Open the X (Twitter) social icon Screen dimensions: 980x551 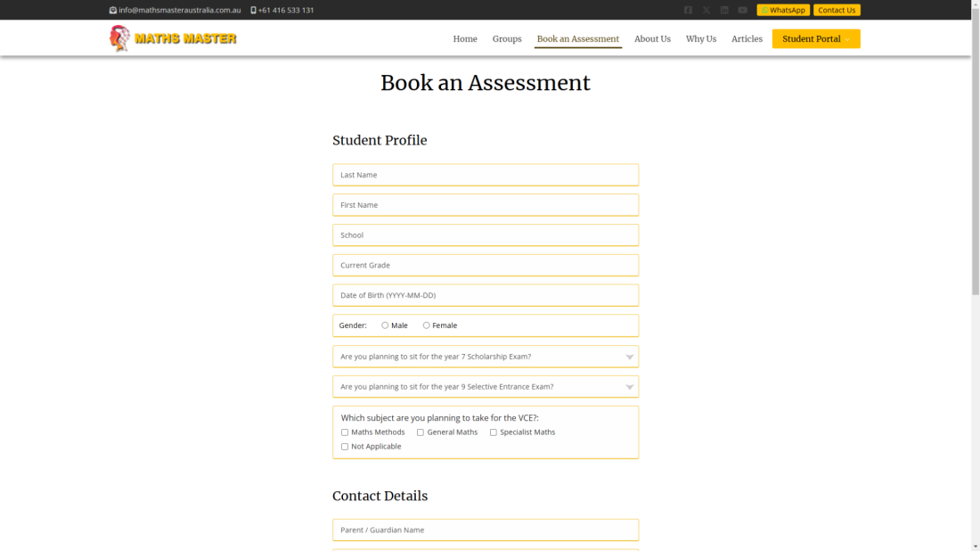706,10
